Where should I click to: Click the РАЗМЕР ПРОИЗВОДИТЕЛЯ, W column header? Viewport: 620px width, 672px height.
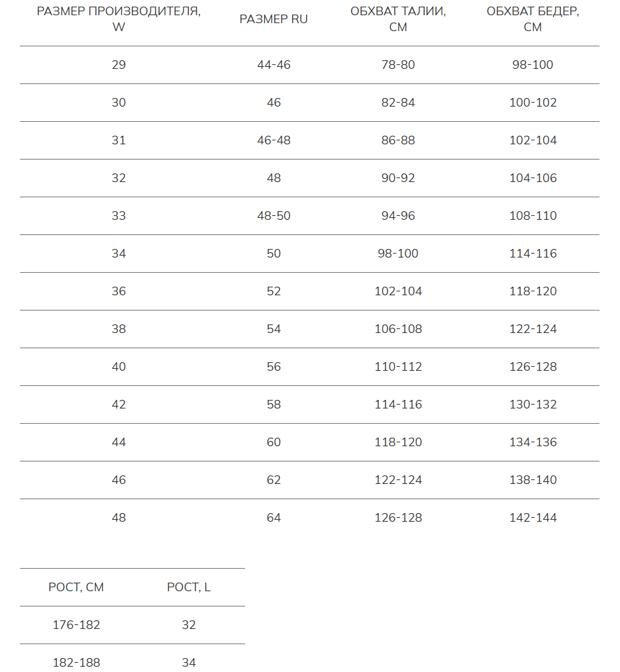[x=119, y=19]
